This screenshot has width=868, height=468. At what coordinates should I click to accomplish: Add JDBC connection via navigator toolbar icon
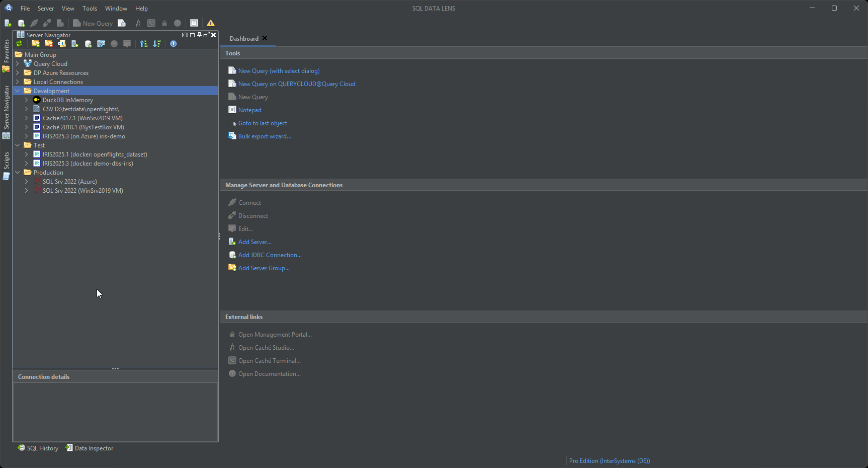point(88,44)
